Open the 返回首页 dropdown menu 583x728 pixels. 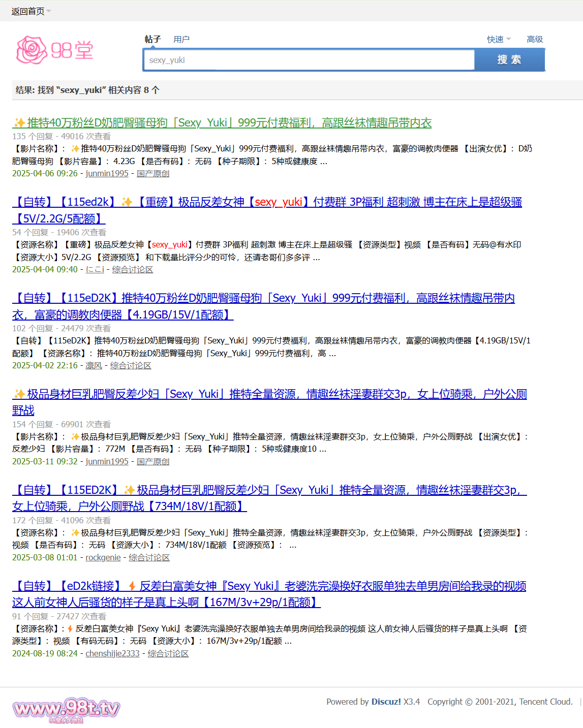point(31,11)
